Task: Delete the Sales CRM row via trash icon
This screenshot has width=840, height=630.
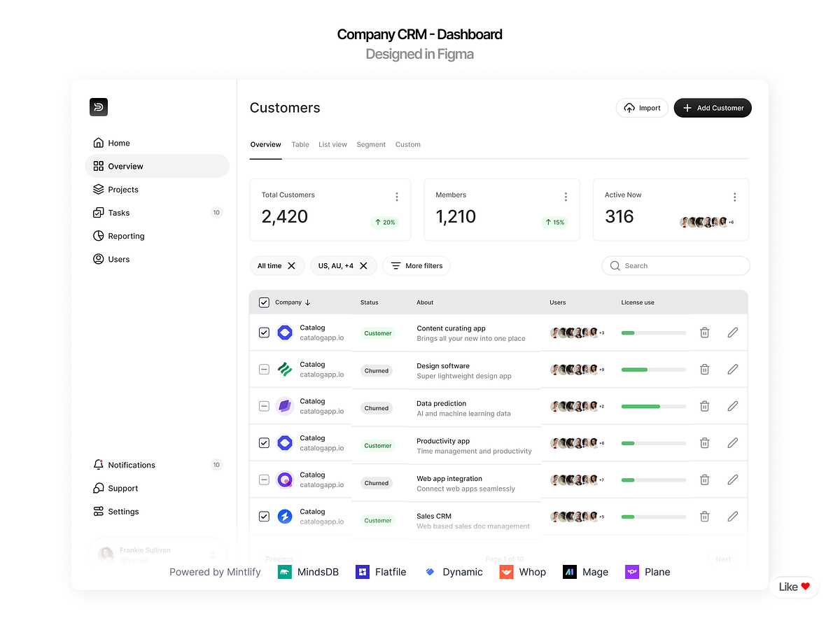Action: click(704, 516)
